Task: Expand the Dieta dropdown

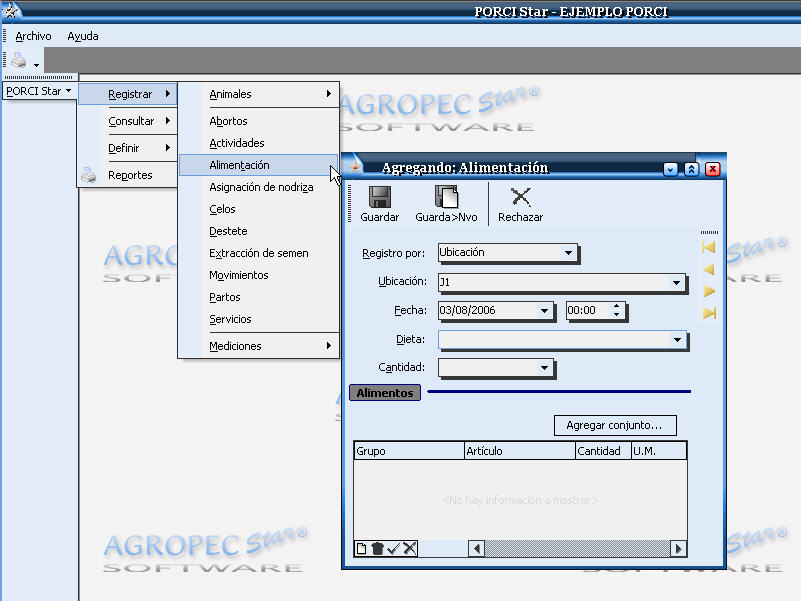Action: (x=677, y=339)
